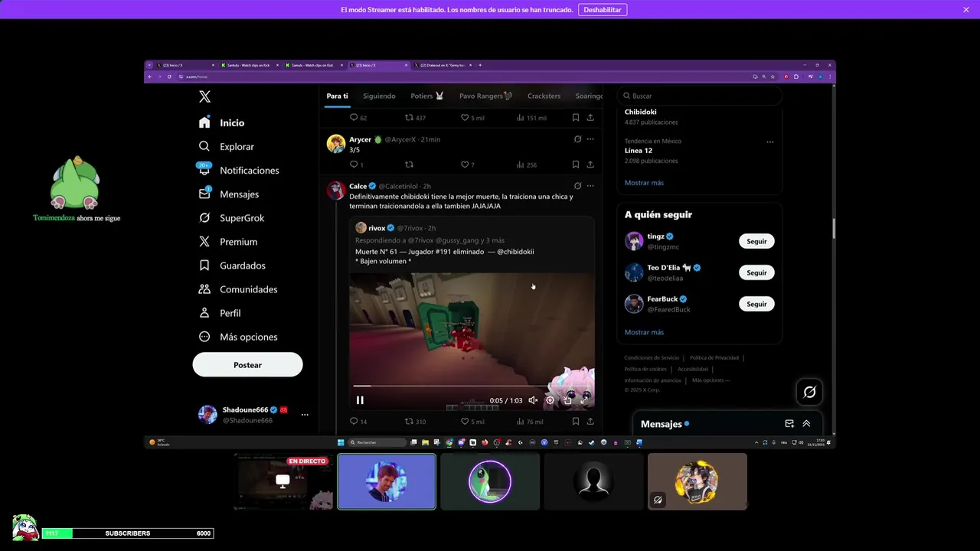Open Guardados bookmarks in the sidebar
Image resolution: width=980 pixels, height=551 pixels.
232,265
